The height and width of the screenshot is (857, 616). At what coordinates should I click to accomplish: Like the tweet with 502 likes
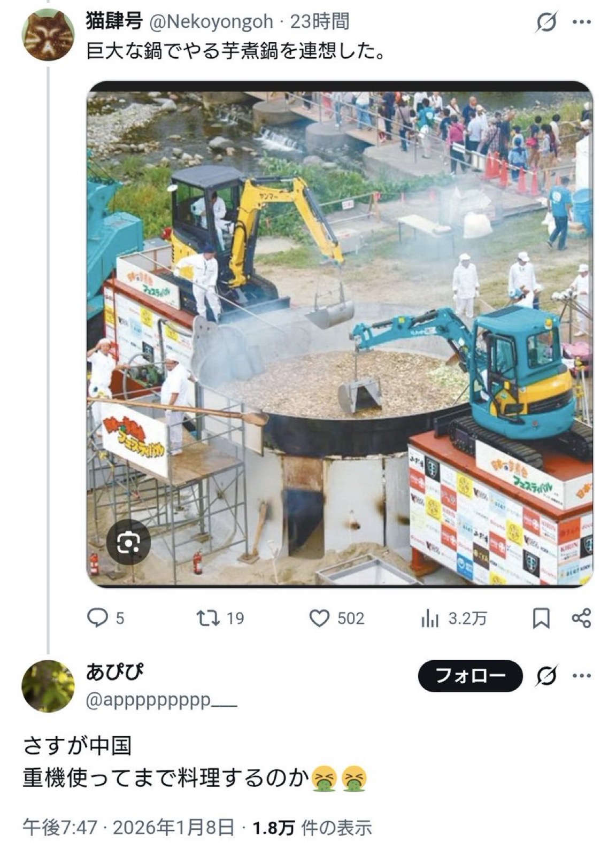[x=337, y=618]
